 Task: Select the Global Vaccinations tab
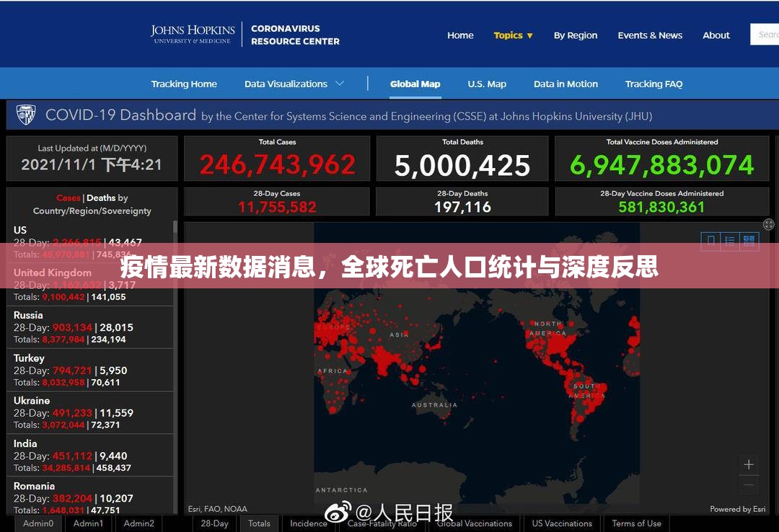click(474, 523)
